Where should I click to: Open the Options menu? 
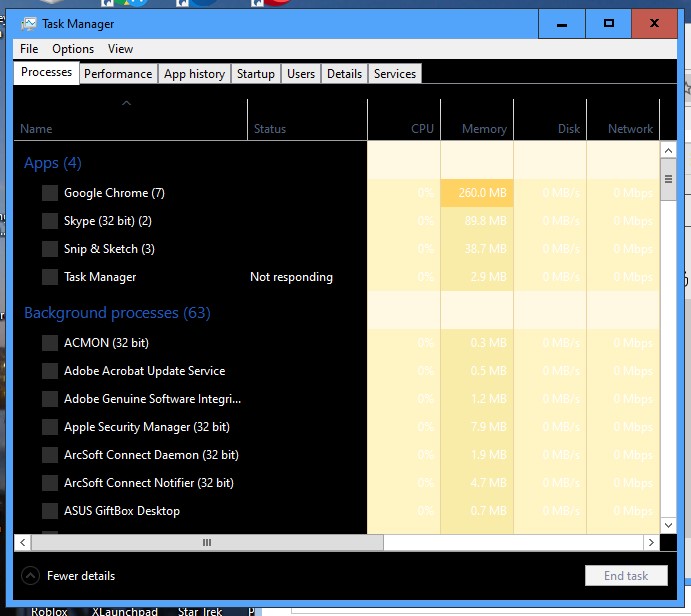73,49
